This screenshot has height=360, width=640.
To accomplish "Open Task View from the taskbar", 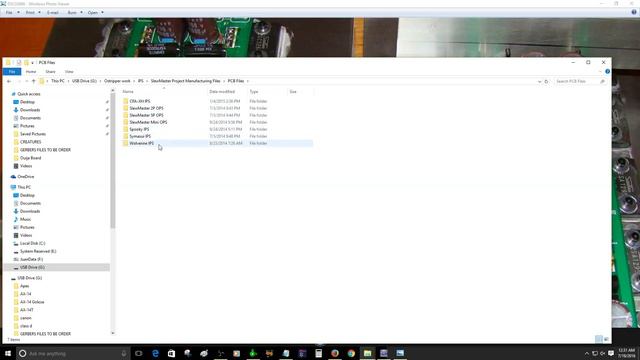I will coord(139,353).
